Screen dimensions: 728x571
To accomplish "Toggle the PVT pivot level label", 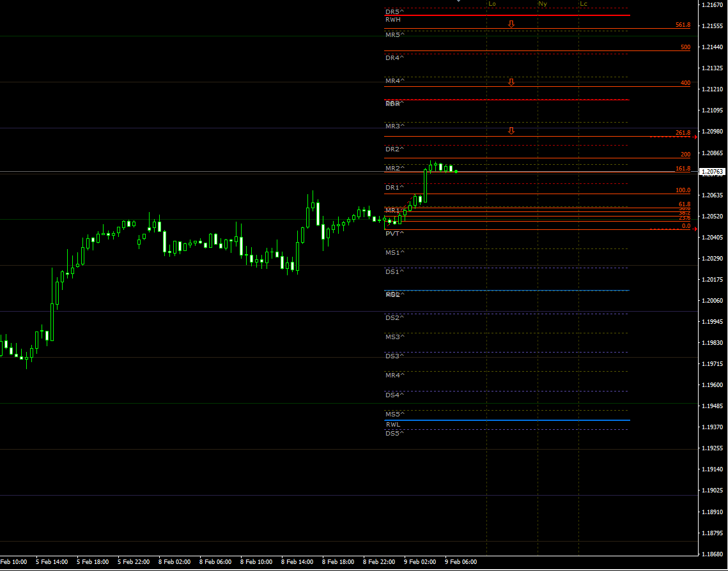I will (x=393, y=233).
